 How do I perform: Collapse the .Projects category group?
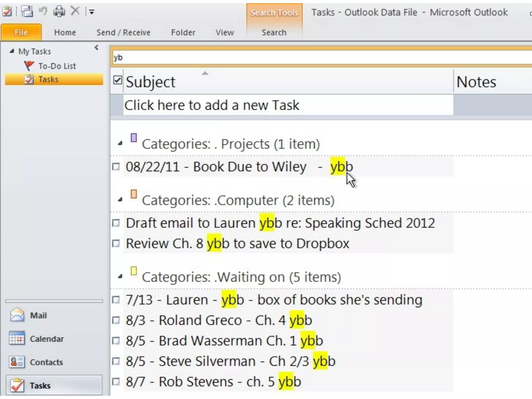click(120, 143)
